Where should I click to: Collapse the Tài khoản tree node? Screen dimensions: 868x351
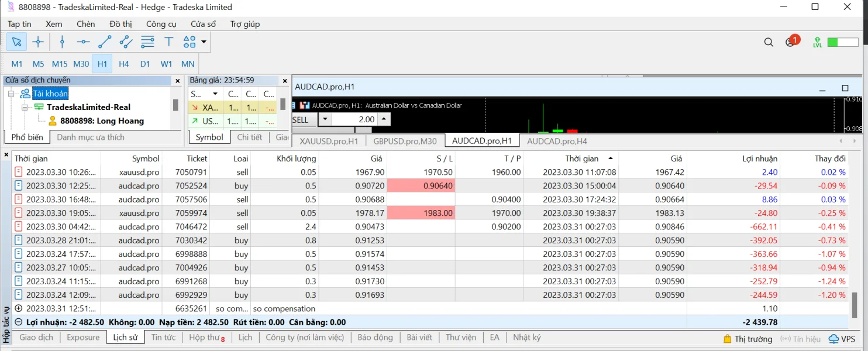click(x=11, y=94)
